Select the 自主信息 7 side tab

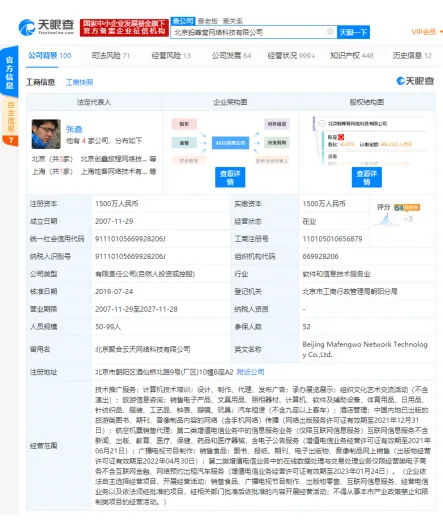[10, 122]
